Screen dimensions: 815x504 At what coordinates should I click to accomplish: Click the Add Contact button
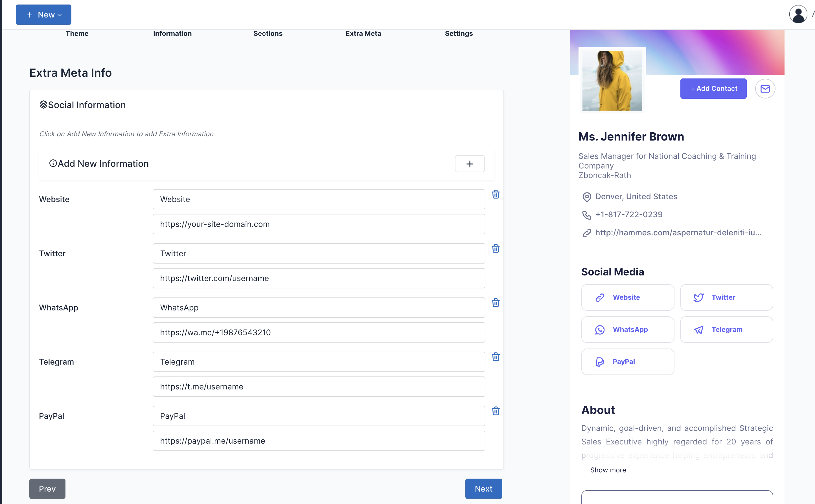pos(713,89)
